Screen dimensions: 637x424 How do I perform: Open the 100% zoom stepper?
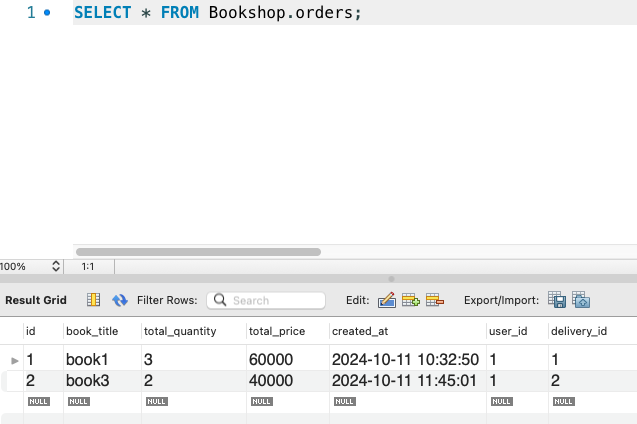click(56, 266)
